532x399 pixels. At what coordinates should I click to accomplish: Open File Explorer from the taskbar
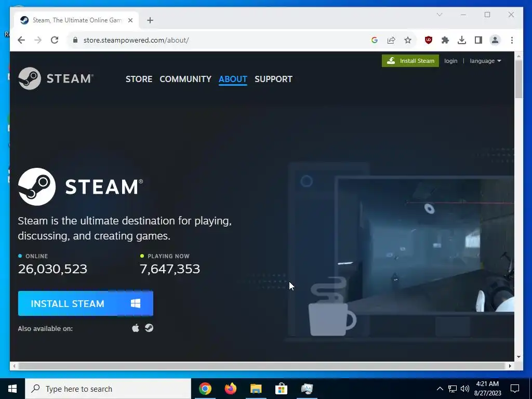click(256, 389)
